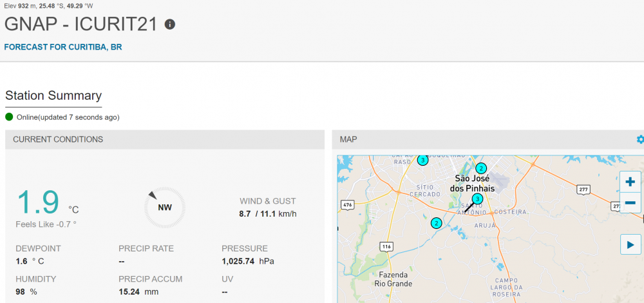The image size is (644, 303).
Task: Click the route 116 shield on map
Action: [x=386, y=246]
